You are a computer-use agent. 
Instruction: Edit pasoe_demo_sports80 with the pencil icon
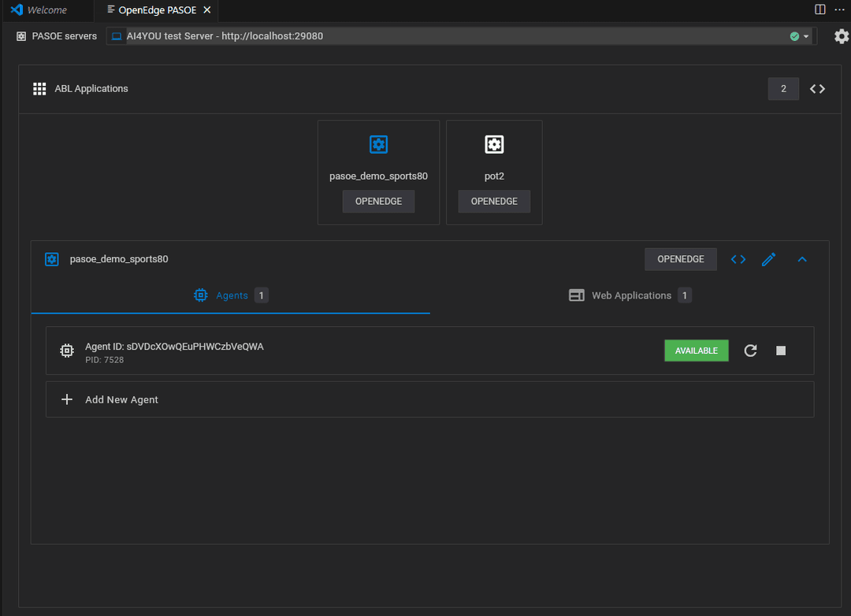click(768, 259)
